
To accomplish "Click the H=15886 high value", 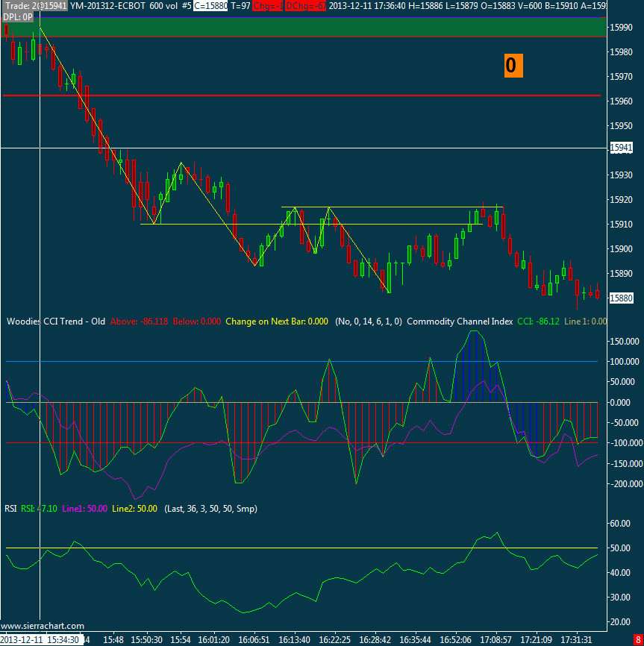I will pos(425,6).
